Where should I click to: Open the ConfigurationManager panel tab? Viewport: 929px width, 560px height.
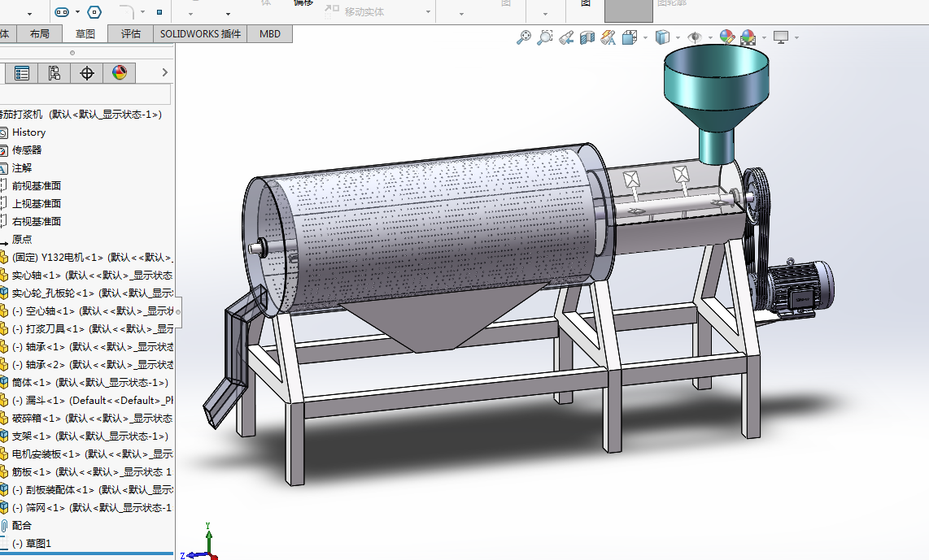54,73
